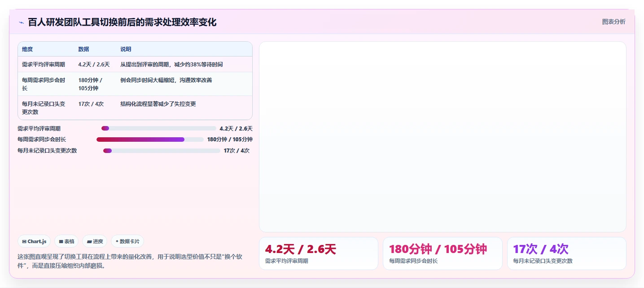Viewport: 644px width, 288px height.
Task: Click the progress bar for 需求平均评审周期
Action: (x=159, y=128)
